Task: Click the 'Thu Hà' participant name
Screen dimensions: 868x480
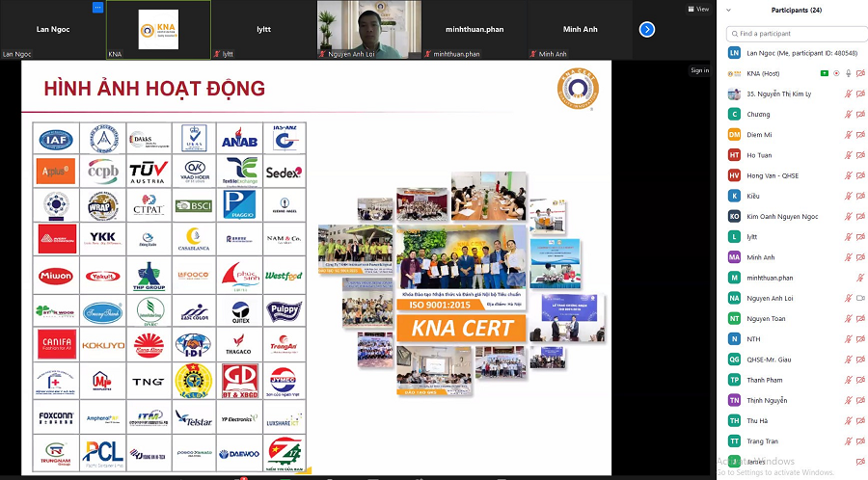Action: click(757, 421)
